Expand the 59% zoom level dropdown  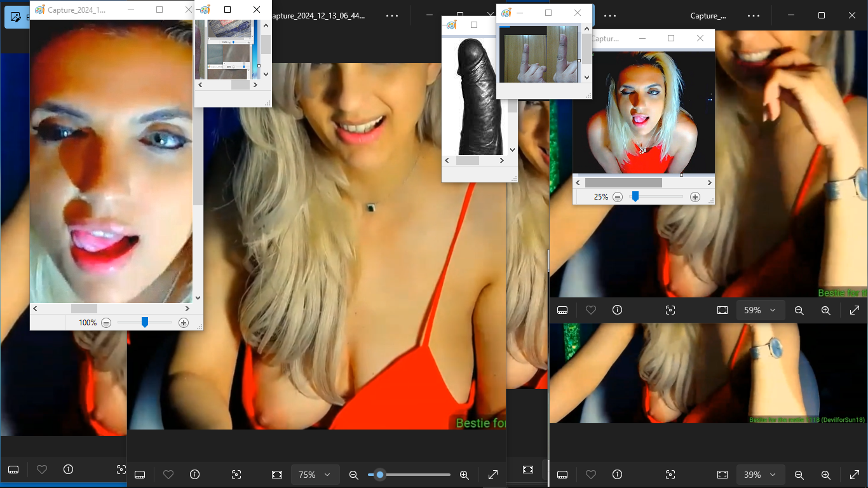(760, 310)
